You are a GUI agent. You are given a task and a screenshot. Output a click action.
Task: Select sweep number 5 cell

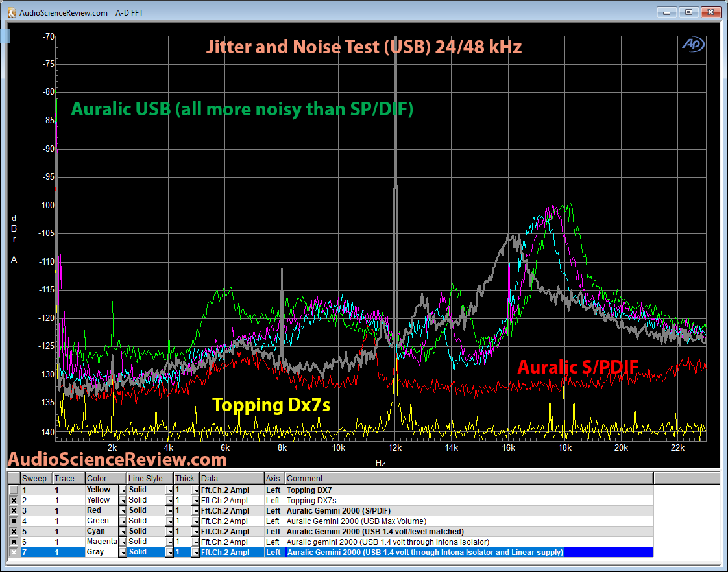click(36, 532)
